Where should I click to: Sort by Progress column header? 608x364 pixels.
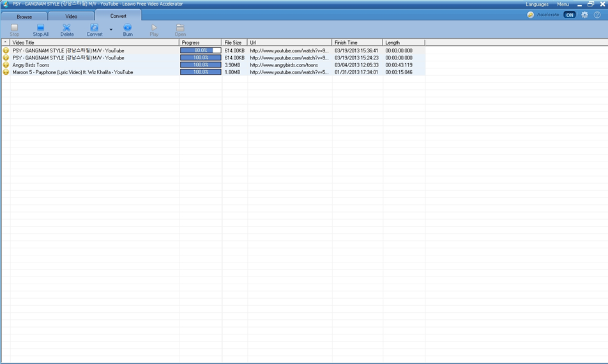pos(201,42)
